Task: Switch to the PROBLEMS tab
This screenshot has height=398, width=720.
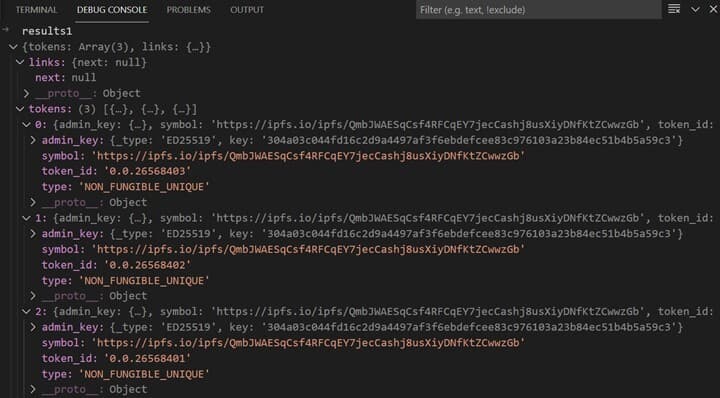Action: coord(188,10)
